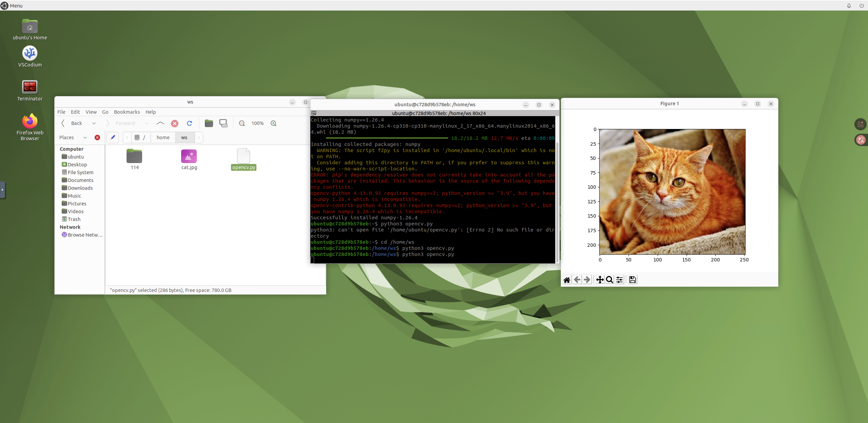Image resolution: width=868 pixels, height=423 pixels.
Task: Open Configure subplots in Figure 1
Action: (619, 280)
